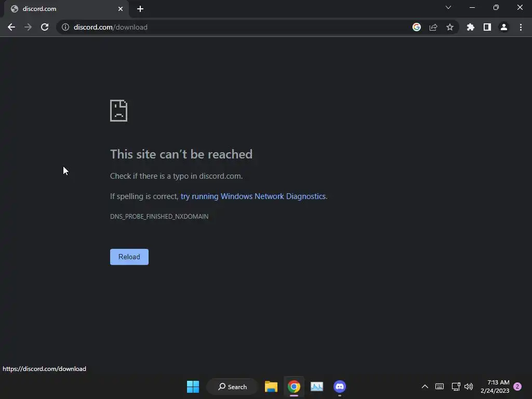Run Windows Network Diagnostics link
532x399 pixels.
tap(253, 196)
